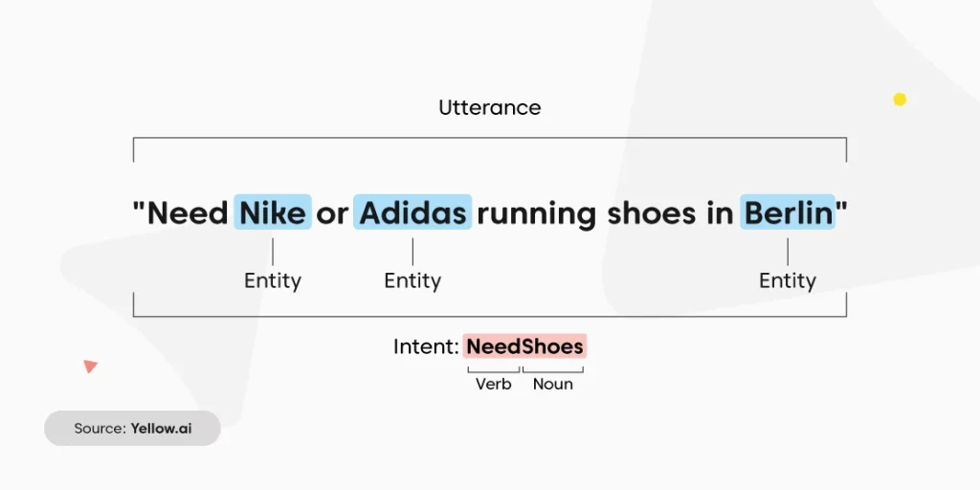
Task: Click the Verb label below NeedShoes
Action: 493,384
